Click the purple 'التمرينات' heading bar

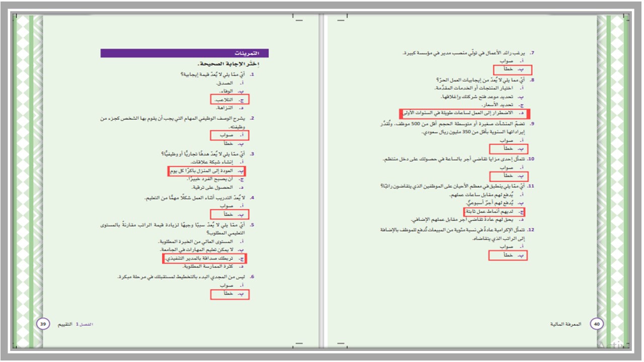[x=184, y=53]
